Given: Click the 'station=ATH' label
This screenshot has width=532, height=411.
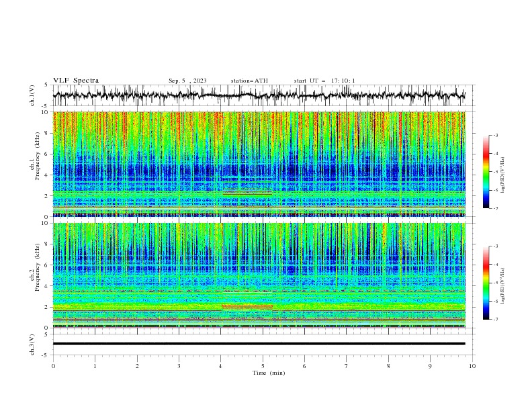Looking at the screenshot, I should coord(249,81).
